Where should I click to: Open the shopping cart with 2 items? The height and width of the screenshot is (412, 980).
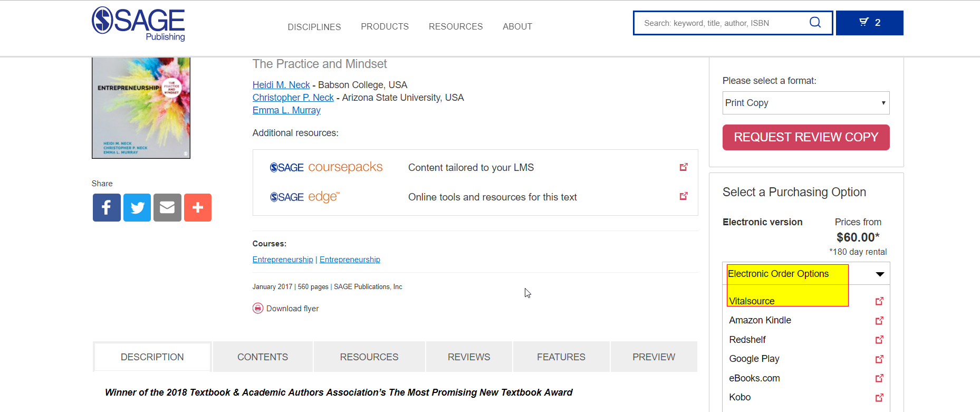click(x=869, y=23)
